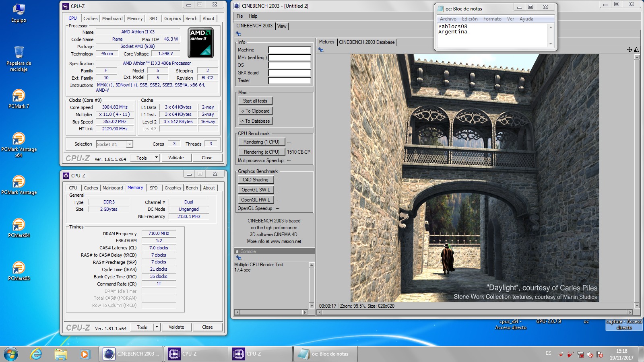Run Rendering (x CPU) benchmark
The width and height of the screenshot is (644, 362).
261,152
